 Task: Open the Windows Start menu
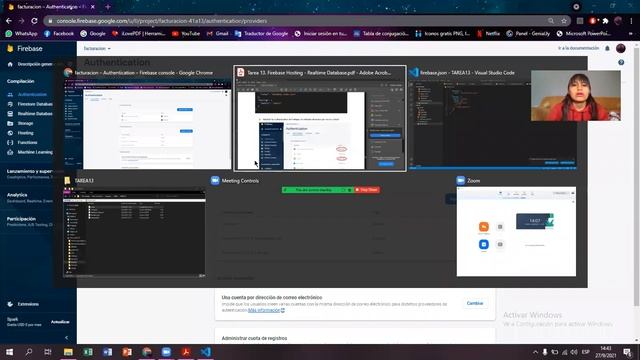point(9,352)
